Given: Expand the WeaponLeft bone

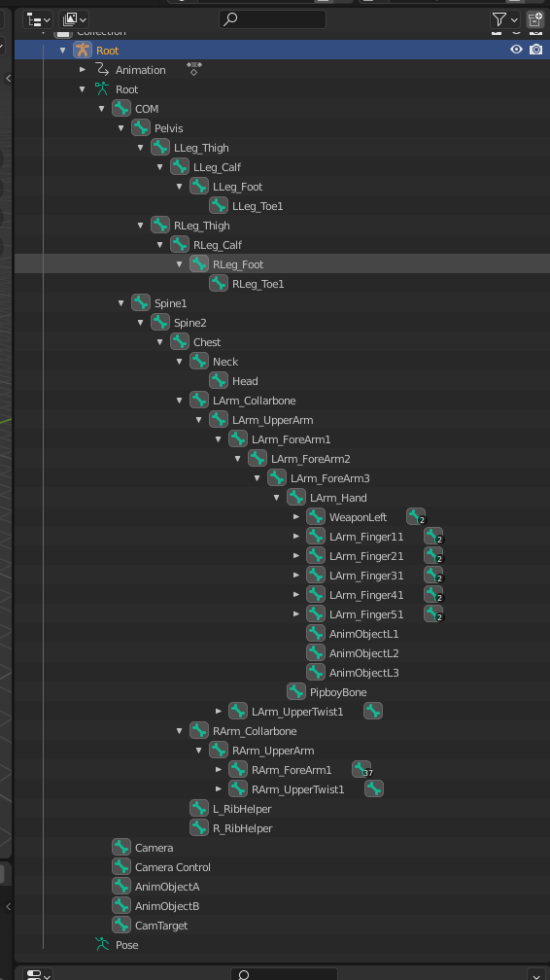Looking at the screenshot, I should [x=296, y=516].
